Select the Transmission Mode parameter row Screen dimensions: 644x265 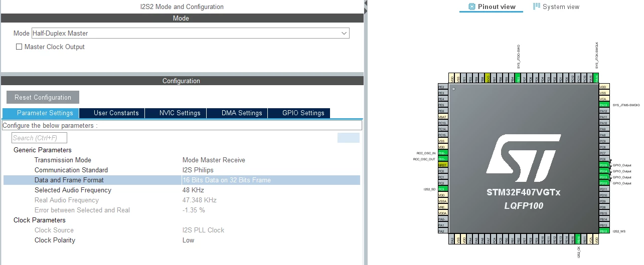182,160
